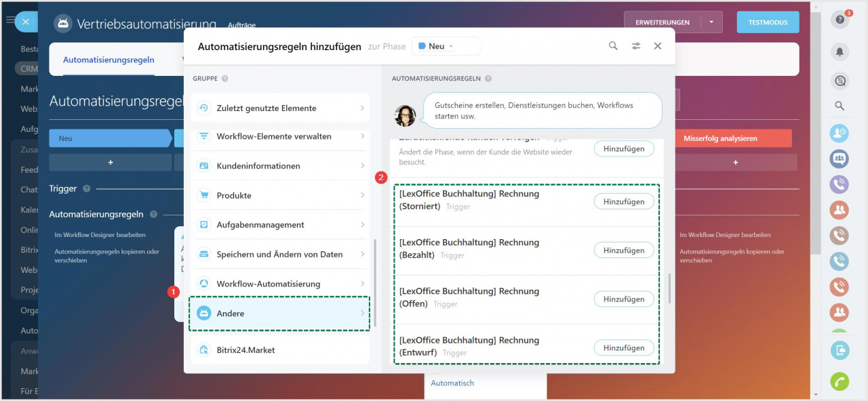Viewport: 868px width, 401px height.
Task: Select the shopping cart icon of Produkte
Action: point(204,195)
